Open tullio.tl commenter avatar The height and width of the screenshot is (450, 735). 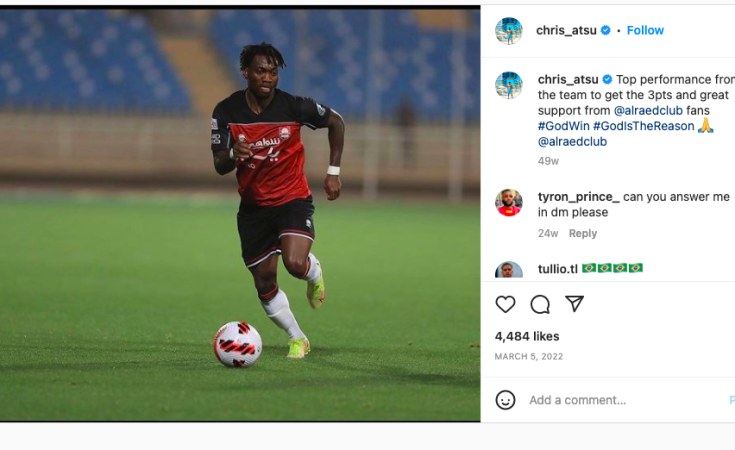click(x=509, y=270)
